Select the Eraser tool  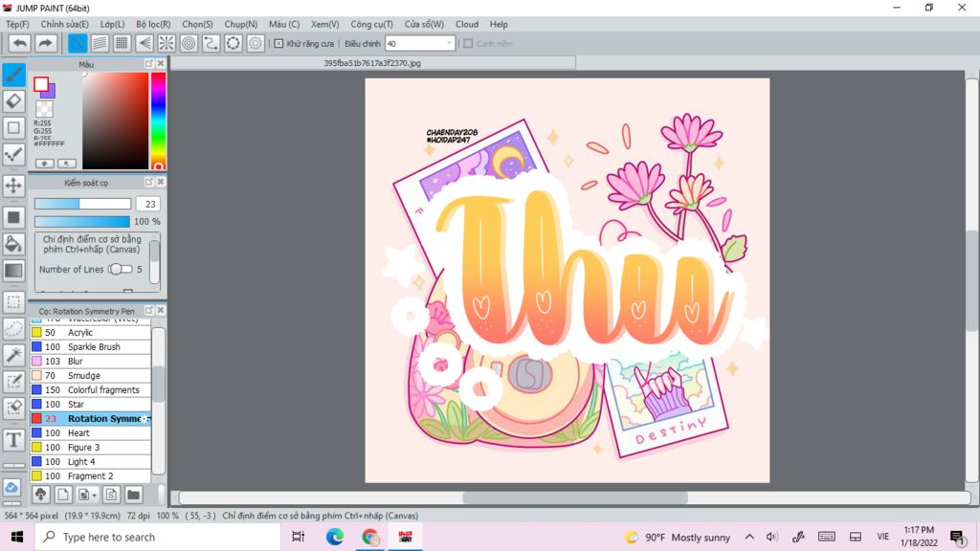tap(13, 101)
